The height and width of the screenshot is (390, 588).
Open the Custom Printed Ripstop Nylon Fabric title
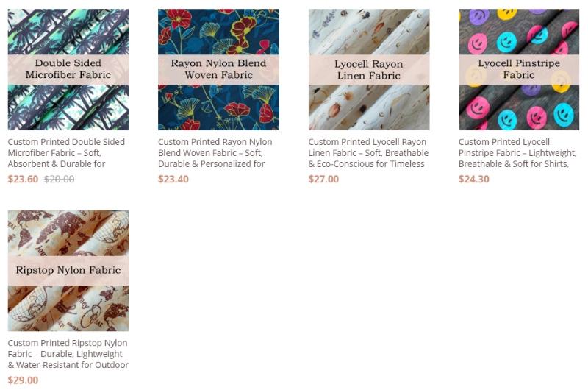[x=68, y=354]
